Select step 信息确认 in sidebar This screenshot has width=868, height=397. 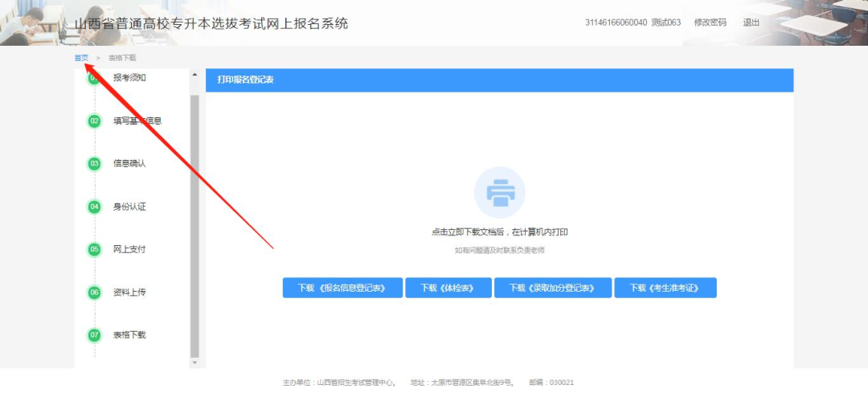coord(129,164)
